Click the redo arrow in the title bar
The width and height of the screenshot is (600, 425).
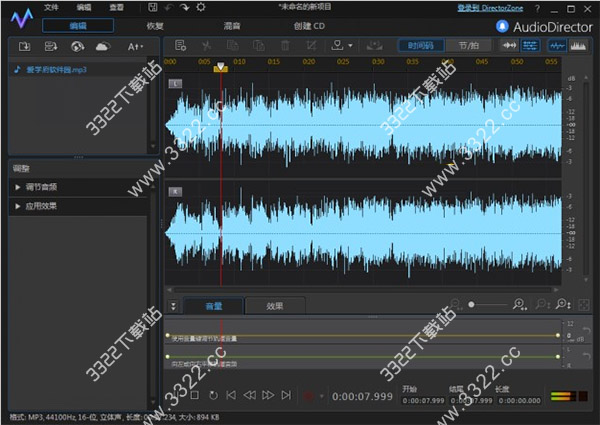point(184,7)
